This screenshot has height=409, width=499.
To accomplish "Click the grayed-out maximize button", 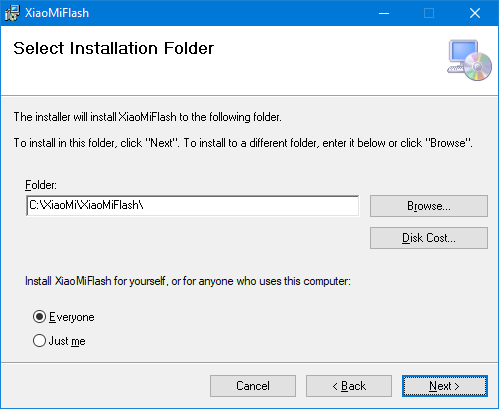I will [429, 13].
